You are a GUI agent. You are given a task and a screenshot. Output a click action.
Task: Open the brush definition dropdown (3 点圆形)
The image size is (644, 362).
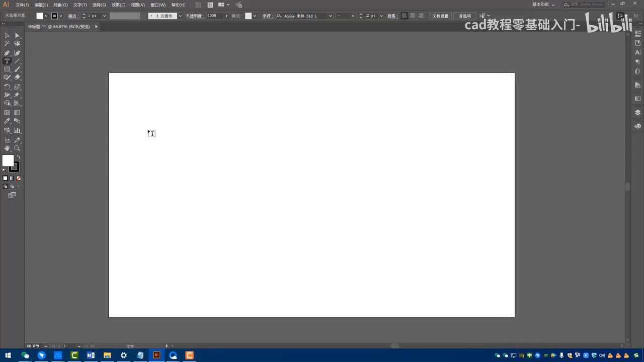(181, 16)
